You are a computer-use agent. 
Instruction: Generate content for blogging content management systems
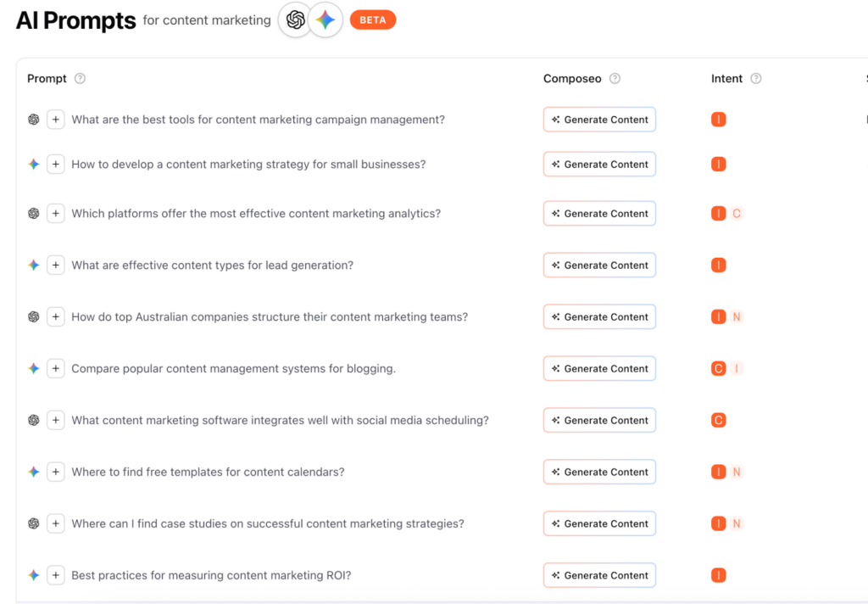click(599, 369)
